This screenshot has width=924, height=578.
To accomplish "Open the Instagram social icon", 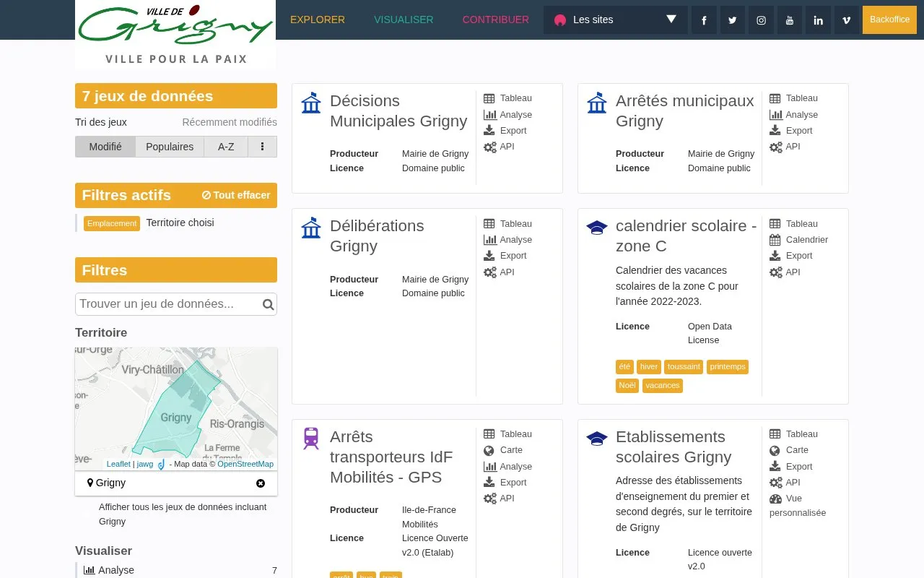I will coord(761,20).
